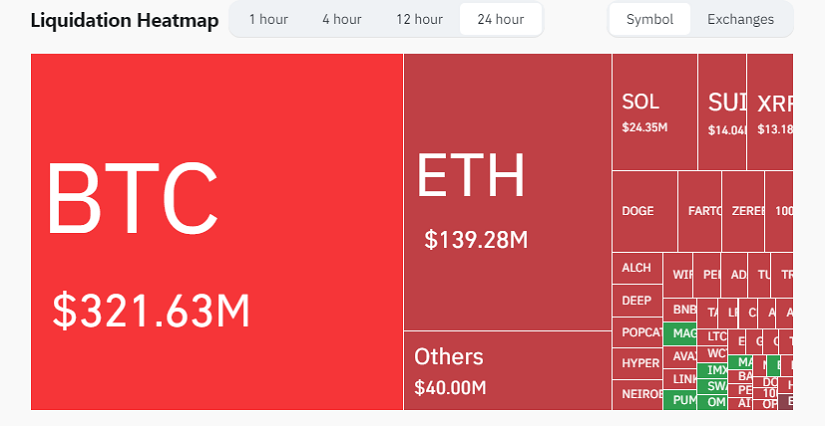This screenshot has height=426, width=825.
Task: Open the ETH $139.28M tile
Action: (507, 191)
